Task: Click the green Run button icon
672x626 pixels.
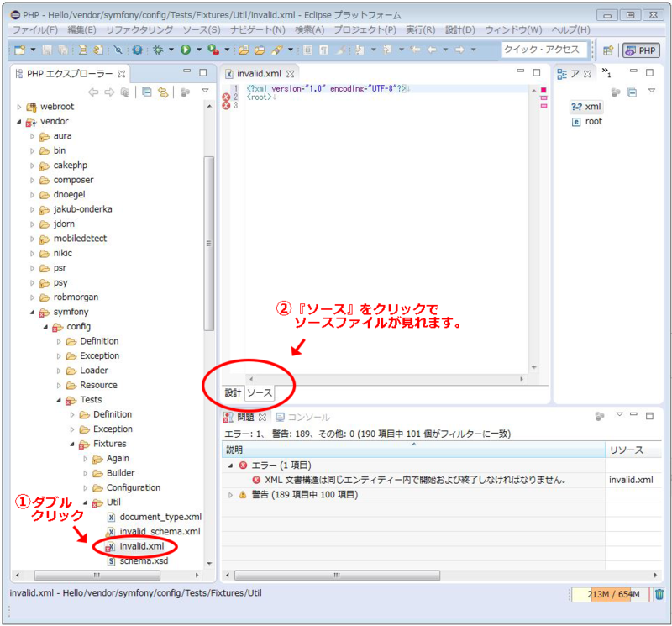Action: 186,50
